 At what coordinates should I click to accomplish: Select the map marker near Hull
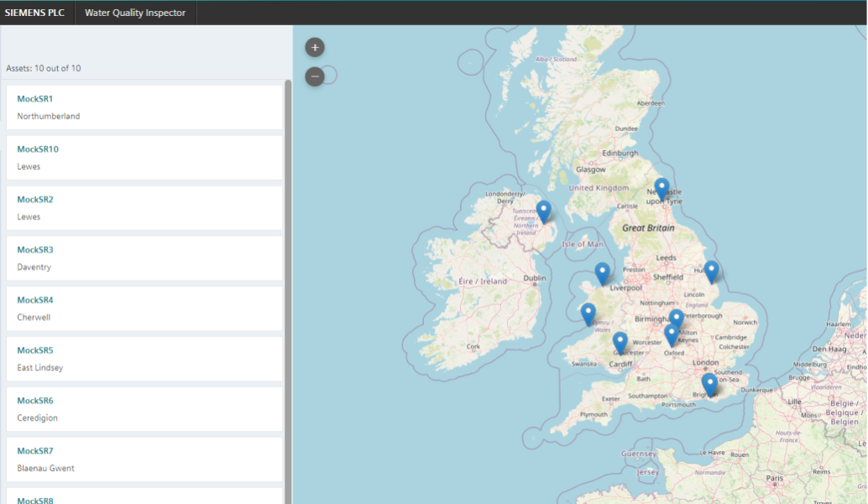(711, 270)
